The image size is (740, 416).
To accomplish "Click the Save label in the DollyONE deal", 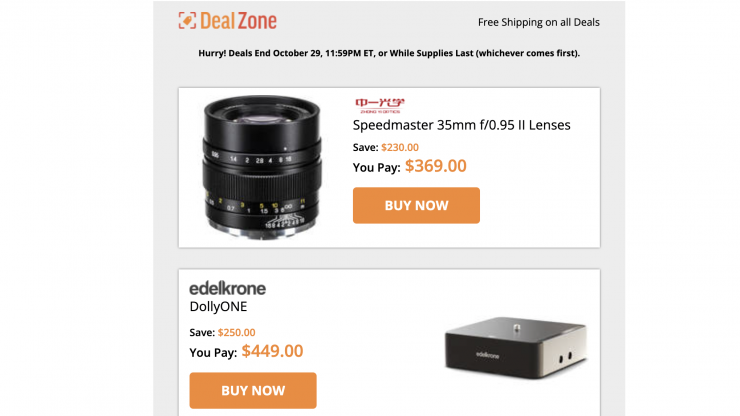I will 201,333.
